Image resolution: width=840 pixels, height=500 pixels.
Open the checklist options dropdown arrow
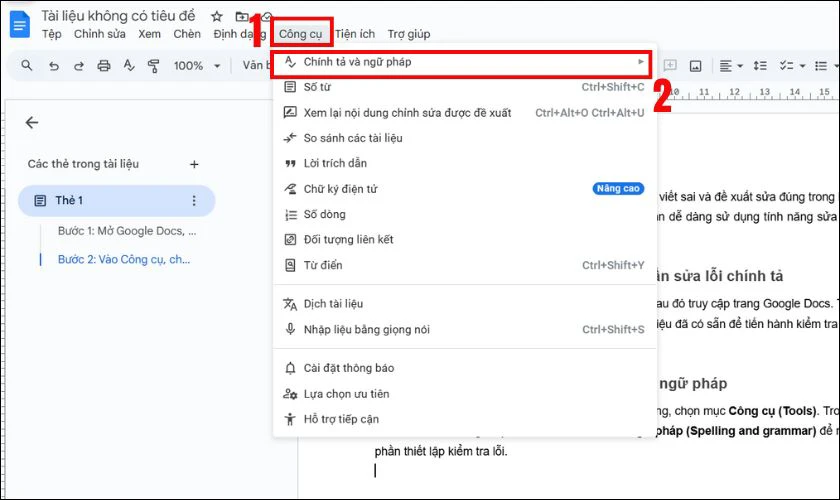point(802,66)
